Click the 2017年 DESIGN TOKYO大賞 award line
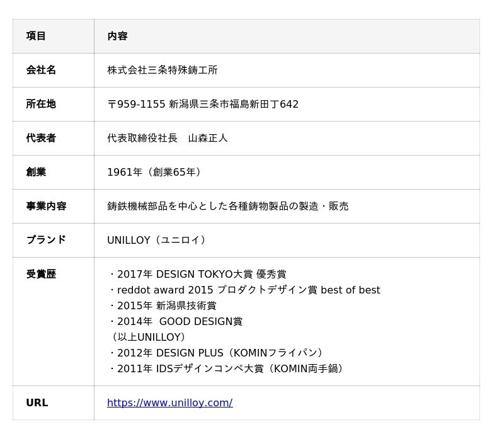 (198, 274)
